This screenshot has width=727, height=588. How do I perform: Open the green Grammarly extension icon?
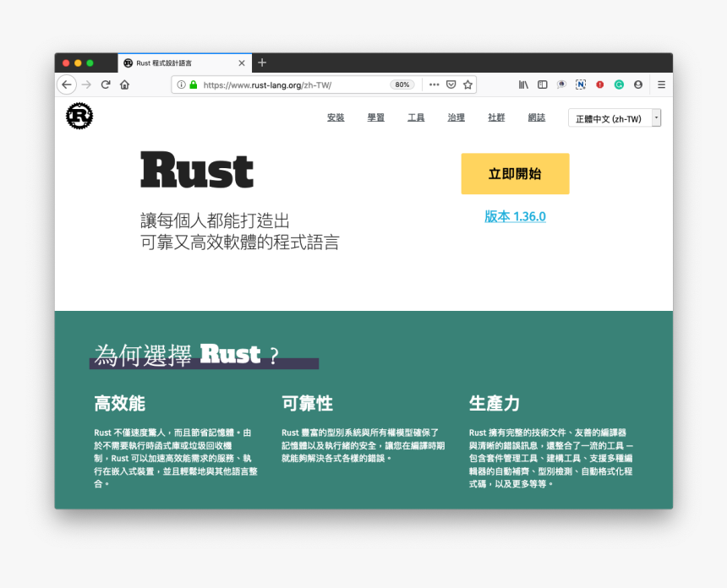pyautogui.click(x=619, y=84)
